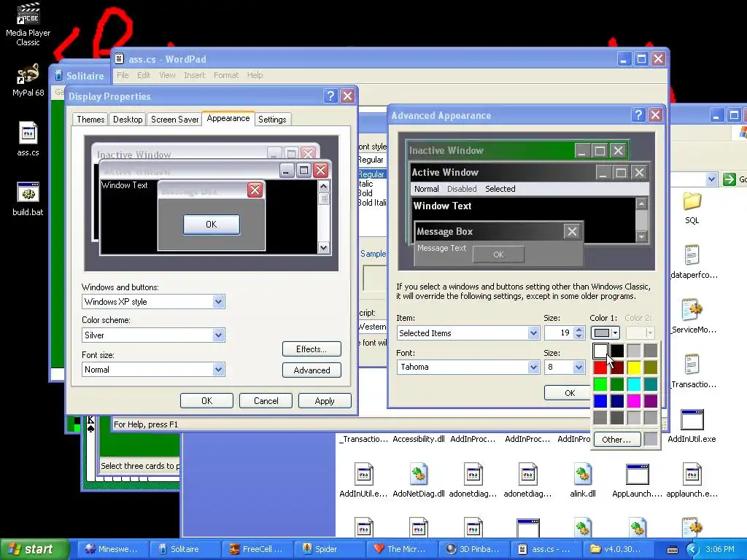Open MyPal 68 desktop icon

pos(28,80)
